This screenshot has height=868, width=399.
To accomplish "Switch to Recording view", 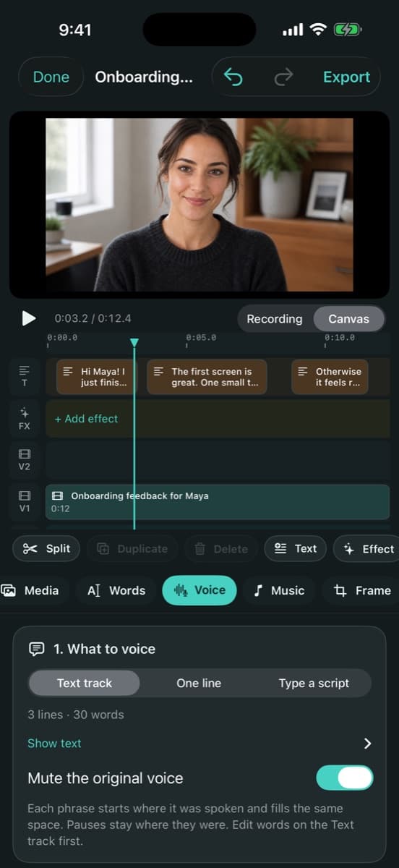I will (x=275, y=318).
